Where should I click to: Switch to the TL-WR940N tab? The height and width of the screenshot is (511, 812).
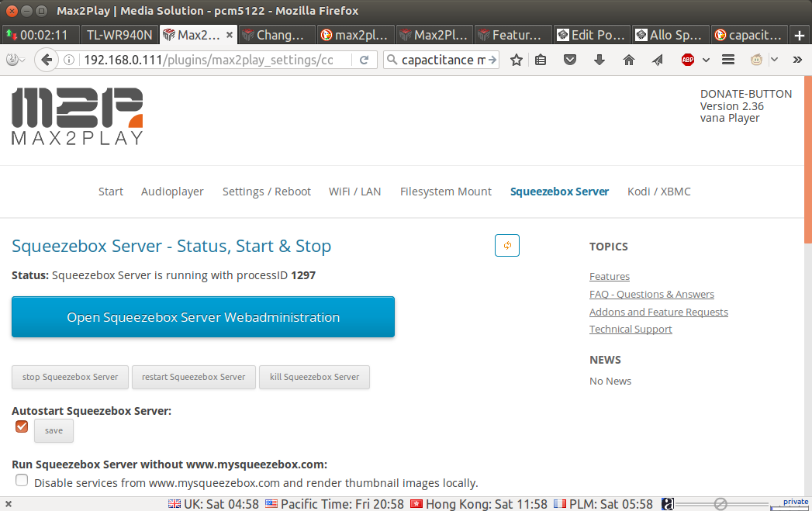(x=119, y=35)
